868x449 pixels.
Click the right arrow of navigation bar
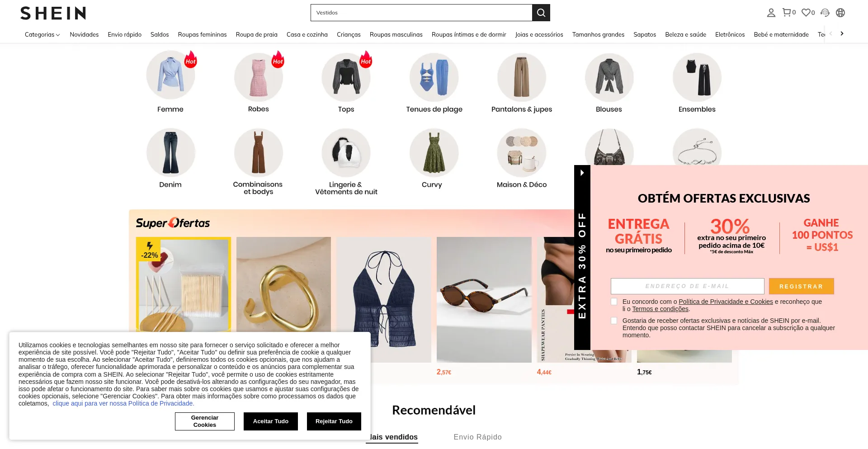pos(842,33)
